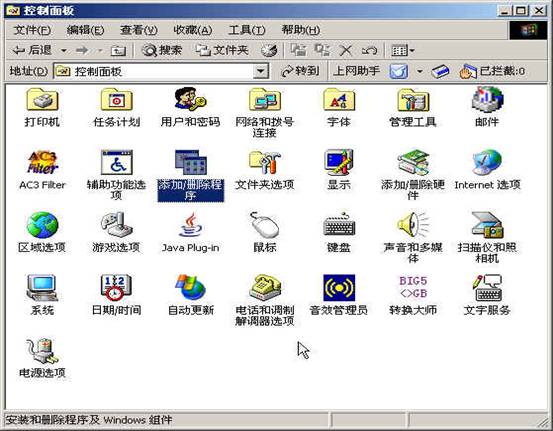Screen dimensions: 553x431
Task: Open 电源选项 power options icon
Action: pos(42,351)
